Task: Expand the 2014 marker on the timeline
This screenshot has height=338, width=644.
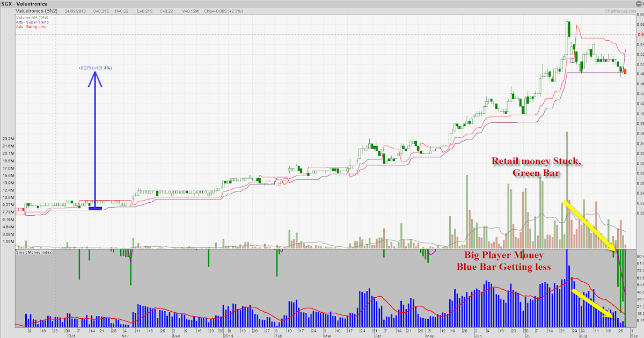Action: (x=228, y=335)
